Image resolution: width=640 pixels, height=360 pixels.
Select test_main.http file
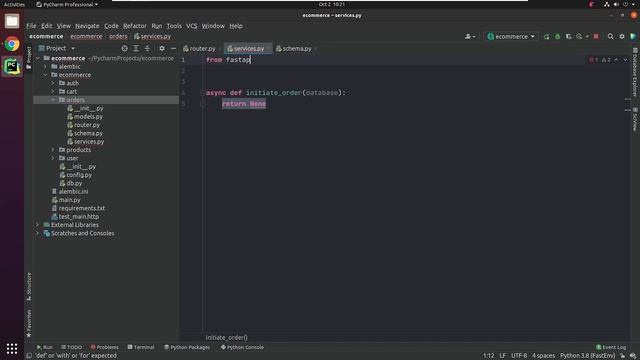coord(78,217)
